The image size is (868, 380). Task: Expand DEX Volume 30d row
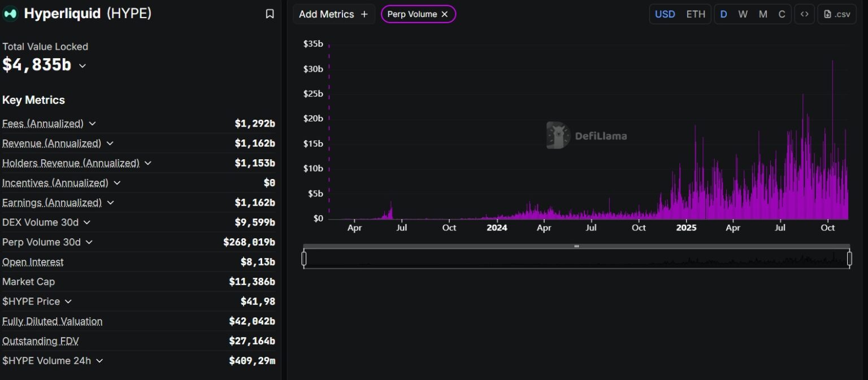87,222
